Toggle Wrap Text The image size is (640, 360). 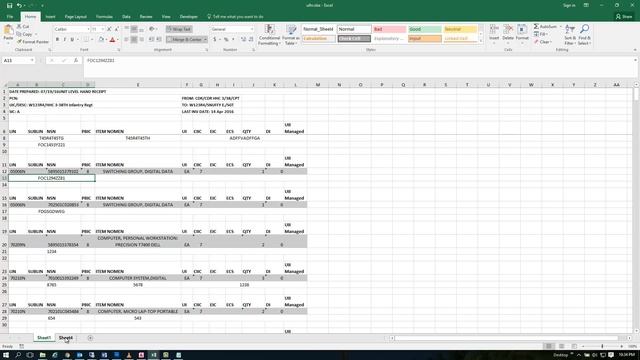coord(179,29)
